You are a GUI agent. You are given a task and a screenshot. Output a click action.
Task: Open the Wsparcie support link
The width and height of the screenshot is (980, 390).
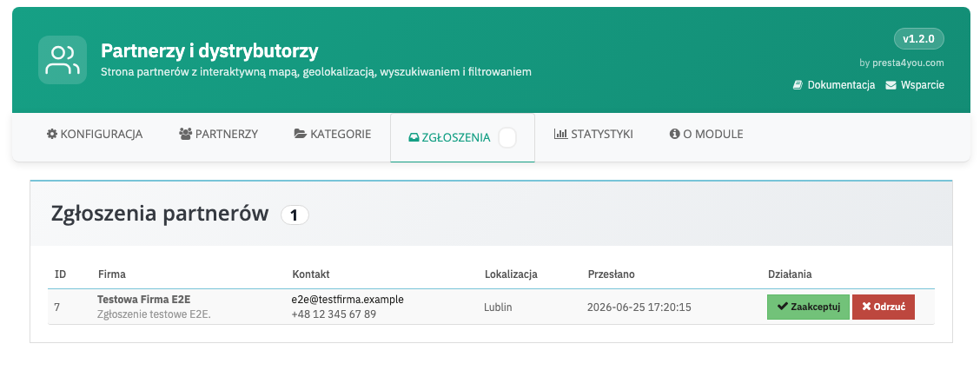[915, 85]
